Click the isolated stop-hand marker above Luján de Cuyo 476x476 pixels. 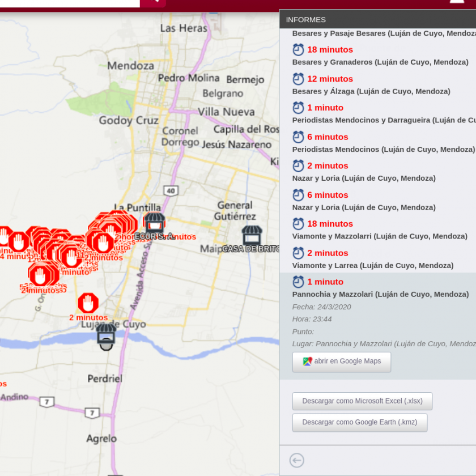(88, 303)
